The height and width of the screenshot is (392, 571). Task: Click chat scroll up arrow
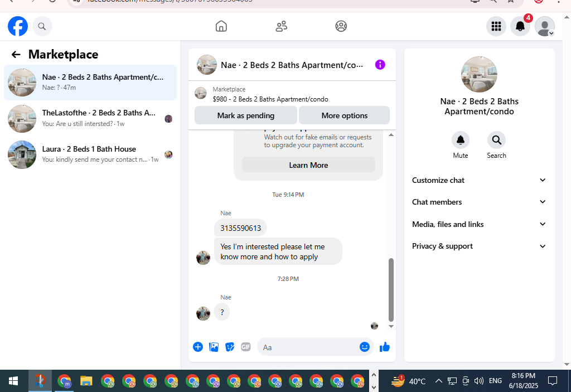point(391,135)
